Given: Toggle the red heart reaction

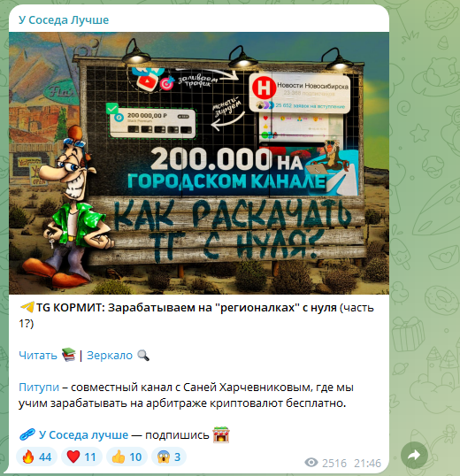Looking at the screenshot, I should click(81, 457).
